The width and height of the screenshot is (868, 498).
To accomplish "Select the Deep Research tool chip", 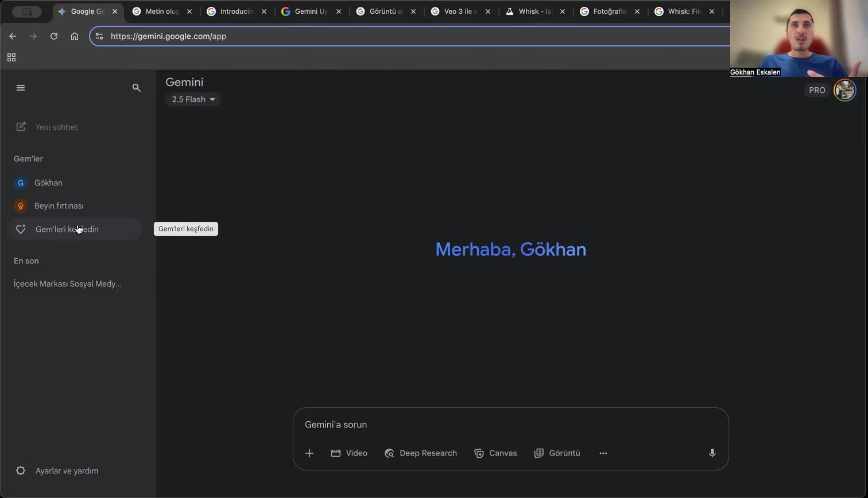I will click(x=421, y=453).
